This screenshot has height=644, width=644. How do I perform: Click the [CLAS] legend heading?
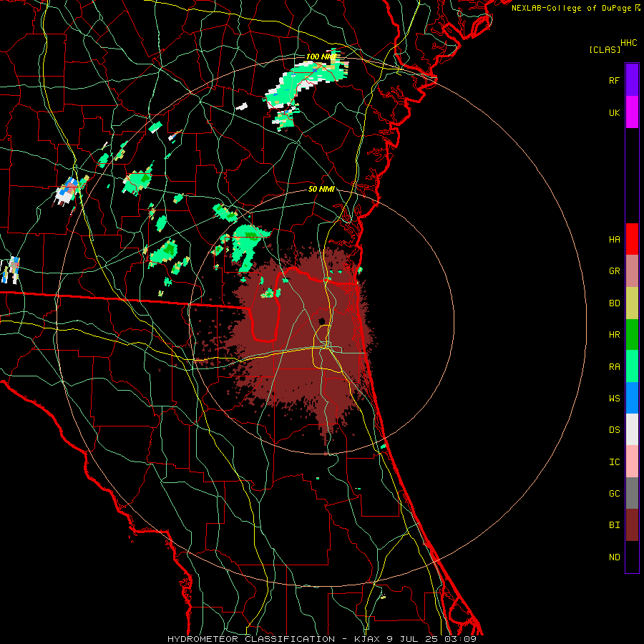point(605,49)
